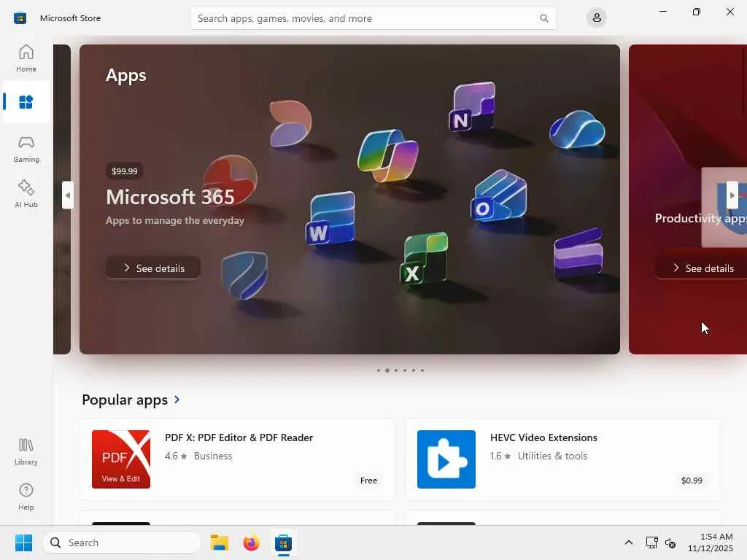Open the Library in sidebar
Screen dimensions: 747x560
click(26, 451)
